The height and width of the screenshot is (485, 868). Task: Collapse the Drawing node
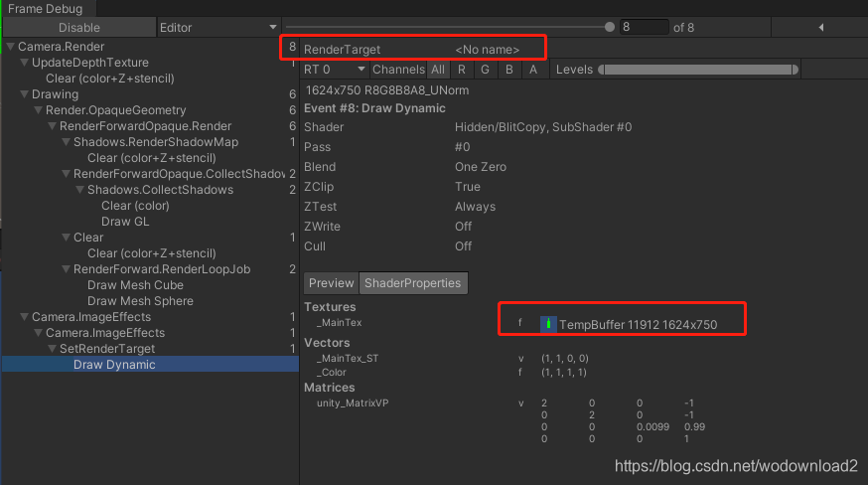[x=25, y=94]
